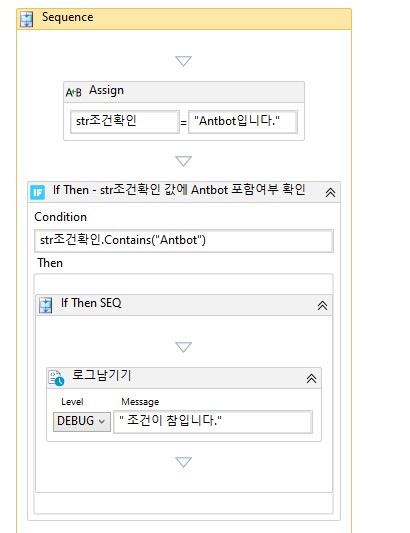This screenshot has width=410, height=533.
Task: Collapse the 로그남기기 activity
Action: click(311, 378)
